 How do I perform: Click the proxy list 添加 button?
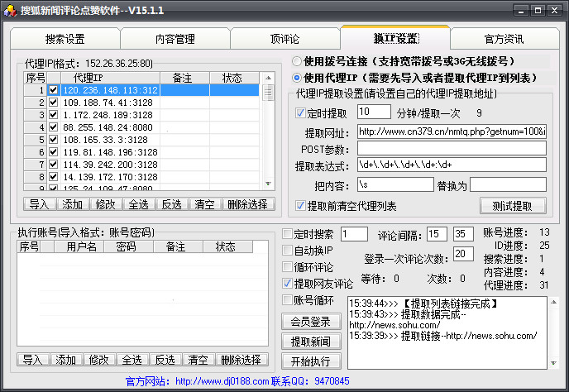pos(72,204)
